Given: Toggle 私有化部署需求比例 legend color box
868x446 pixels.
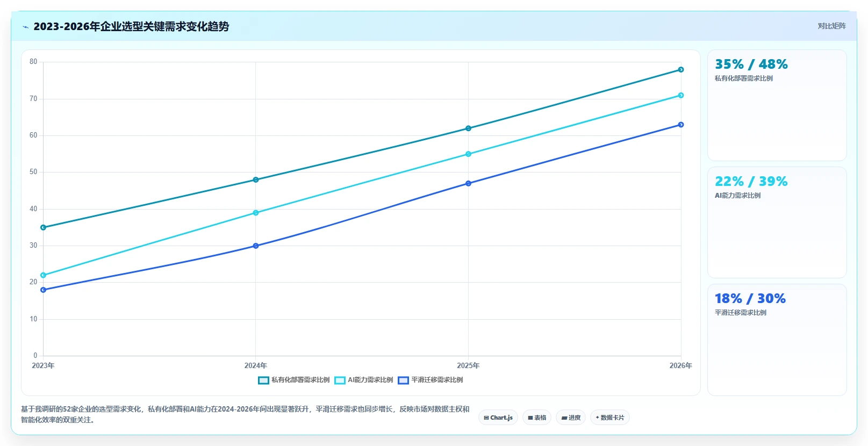Looking at the screenshot, I should tap(263, 380).
